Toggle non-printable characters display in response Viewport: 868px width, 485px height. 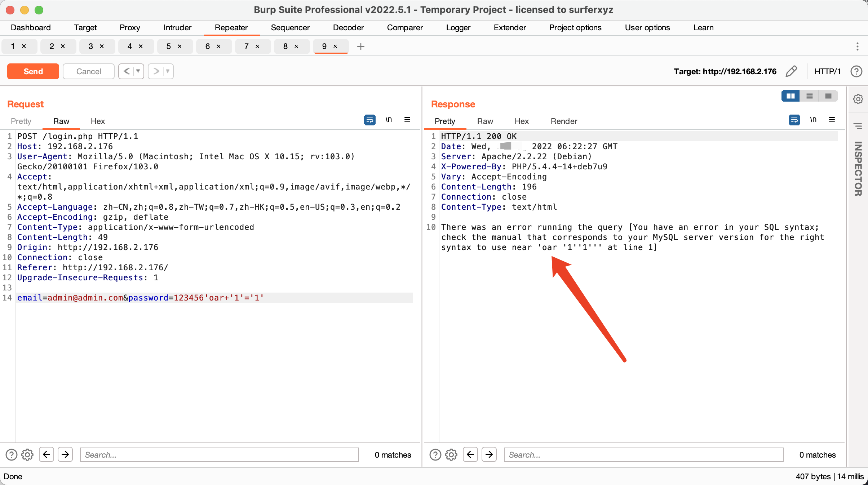click(x=813, y=120)
